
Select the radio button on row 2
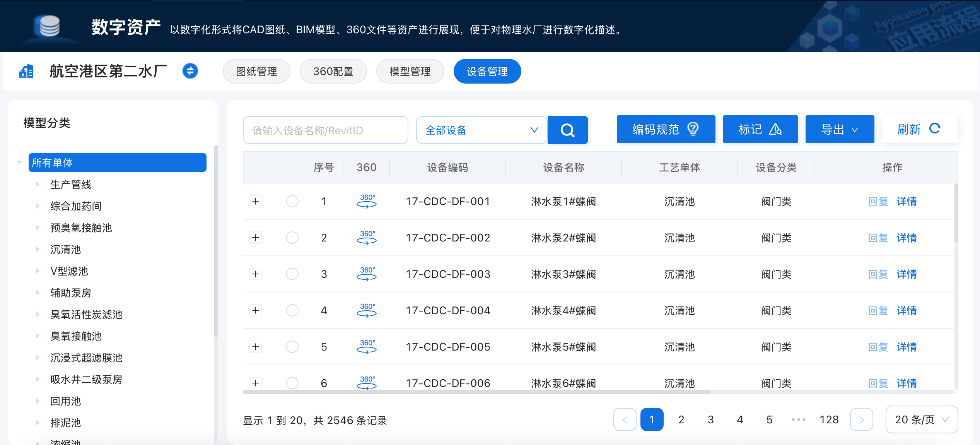coord(292,238)
